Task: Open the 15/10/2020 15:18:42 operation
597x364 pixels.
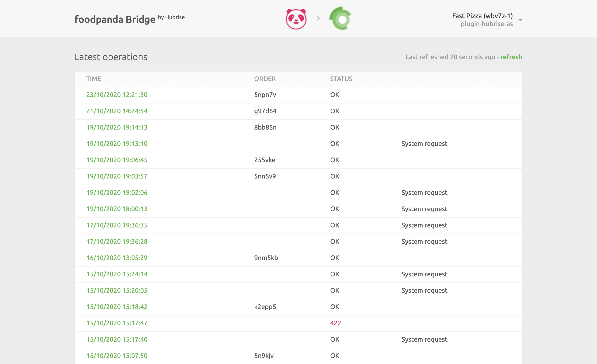Action: [x=117, y=307]
